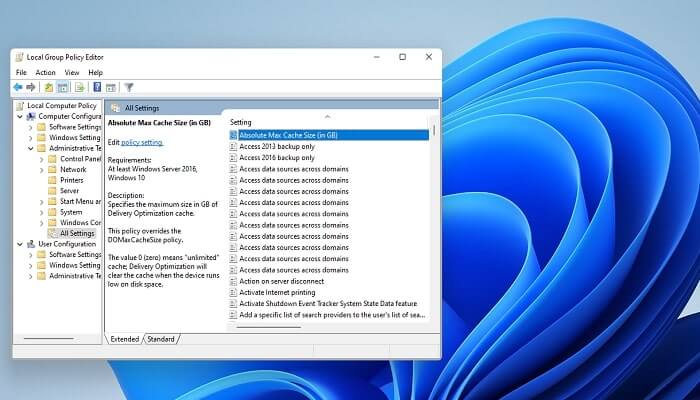
Task: Click the Up One Level folder icon
Action: 49,87
